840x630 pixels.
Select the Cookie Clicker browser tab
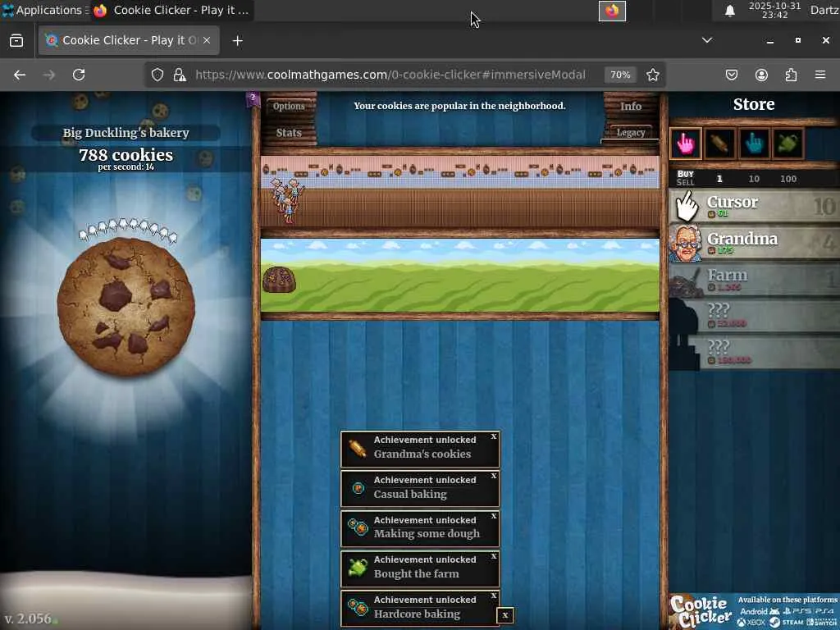(x=129, y=41)
